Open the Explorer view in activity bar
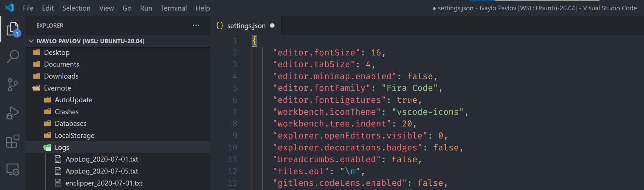This screenshot has height=190, width=644. [x=13, y=29]
